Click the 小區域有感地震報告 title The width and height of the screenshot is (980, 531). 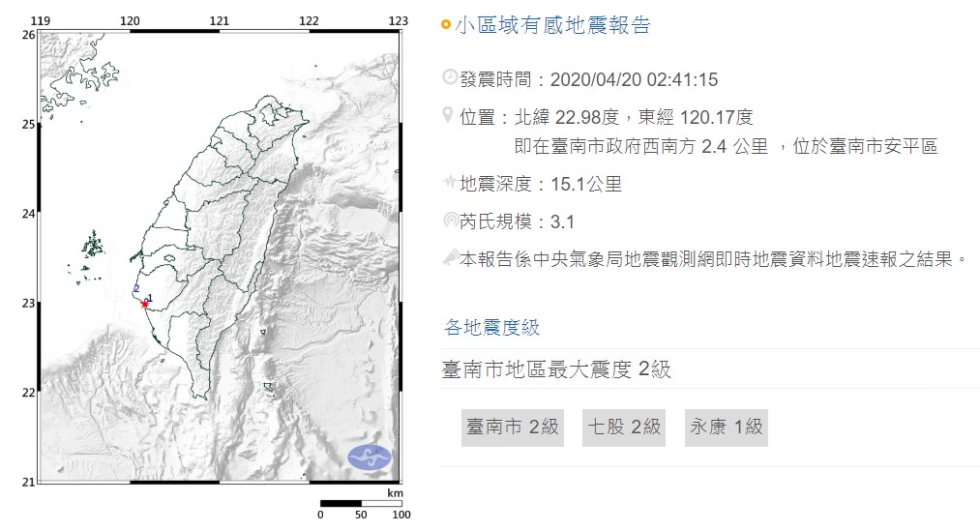coord(553,25)
